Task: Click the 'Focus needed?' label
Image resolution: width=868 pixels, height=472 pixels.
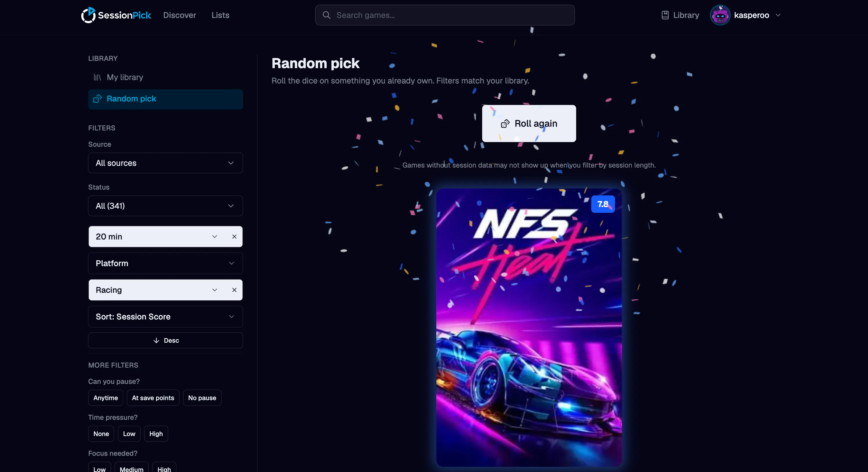Action: pos(113,453)
